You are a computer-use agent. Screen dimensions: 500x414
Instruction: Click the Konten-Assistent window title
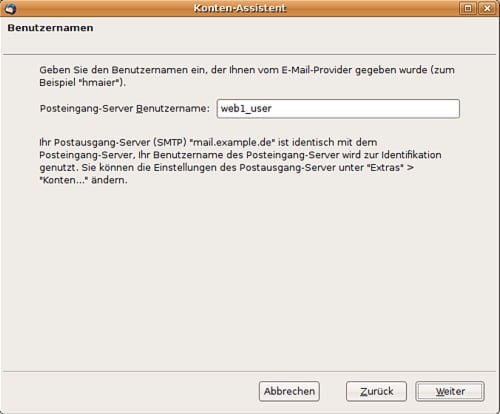pos(240,8)
